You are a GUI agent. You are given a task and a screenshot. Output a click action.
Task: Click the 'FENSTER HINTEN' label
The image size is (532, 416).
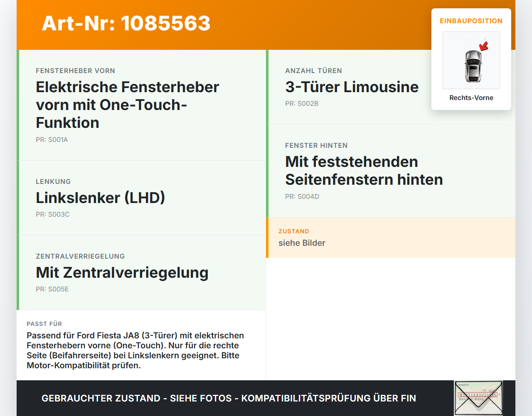click(316, 145)
